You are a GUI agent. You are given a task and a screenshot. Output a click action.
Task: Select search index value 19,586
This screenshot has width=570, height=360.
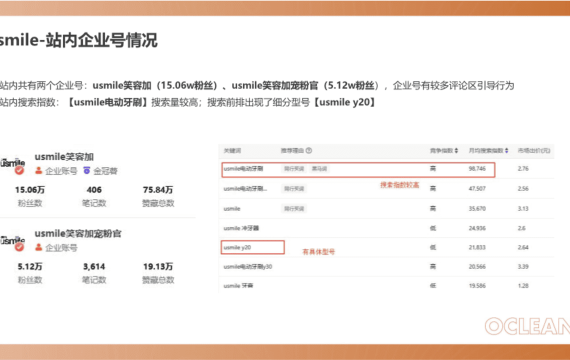pos(477,286)
